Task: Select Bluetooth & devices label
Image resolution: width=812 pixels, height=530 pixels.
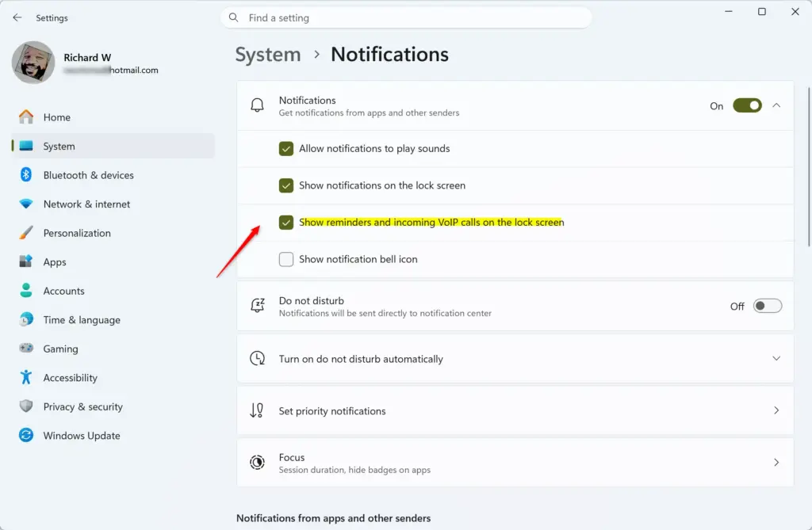Action: tap(89, 175)
